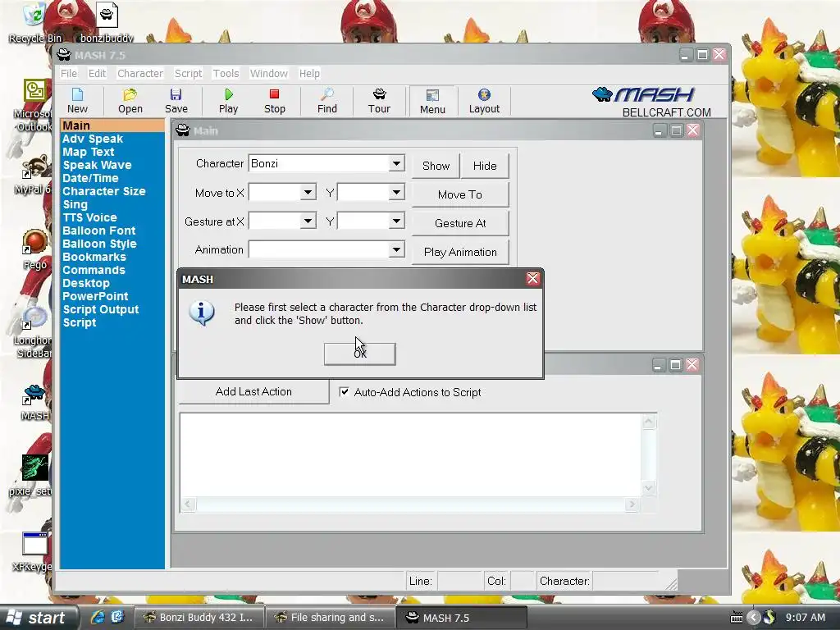Click the Hide character button
Screen dimensions: 840x630
tap(485, 166)
